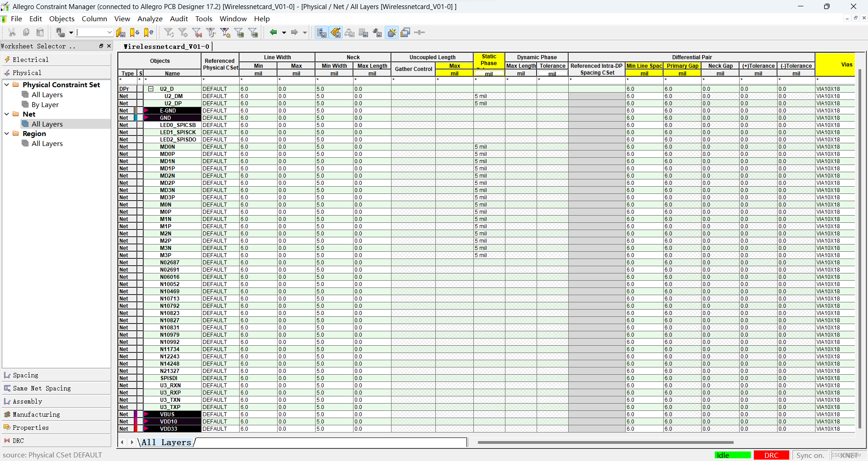Collapse the U2_D differential pair row

point(151,89)
